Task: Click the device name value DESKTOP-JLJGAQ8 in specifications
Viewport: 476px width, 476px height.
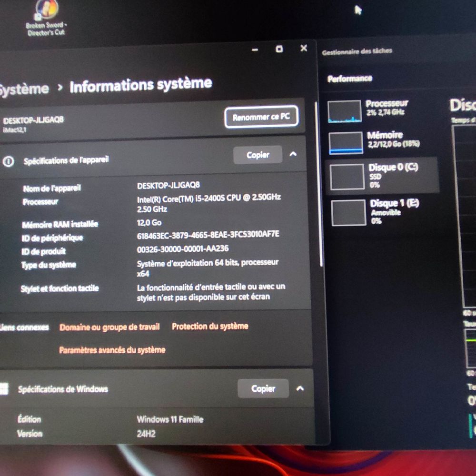Action: point(169,185)
